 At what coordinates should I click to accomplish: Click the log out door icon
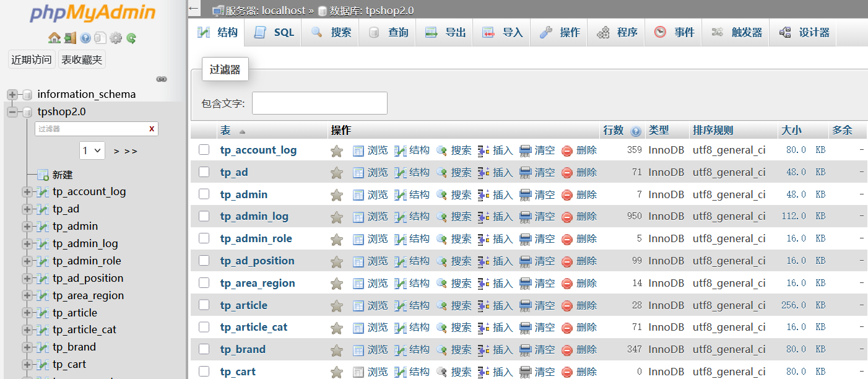70,38
